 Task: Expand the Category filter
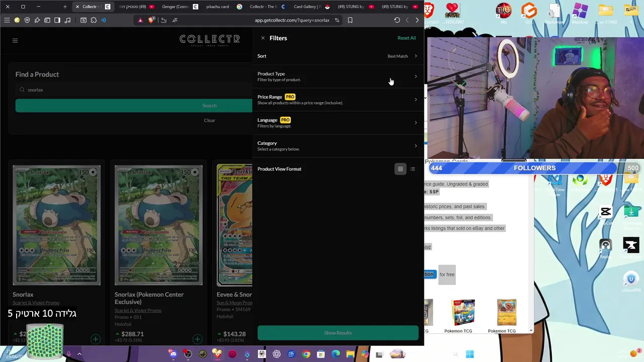click(338, 146)
